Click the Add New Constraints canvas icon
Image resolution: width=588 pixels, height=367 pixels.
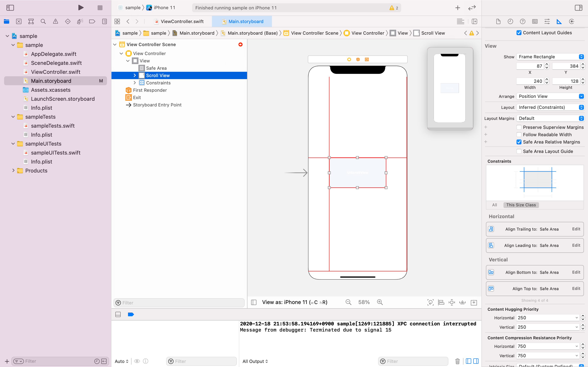tap(452, 302)
